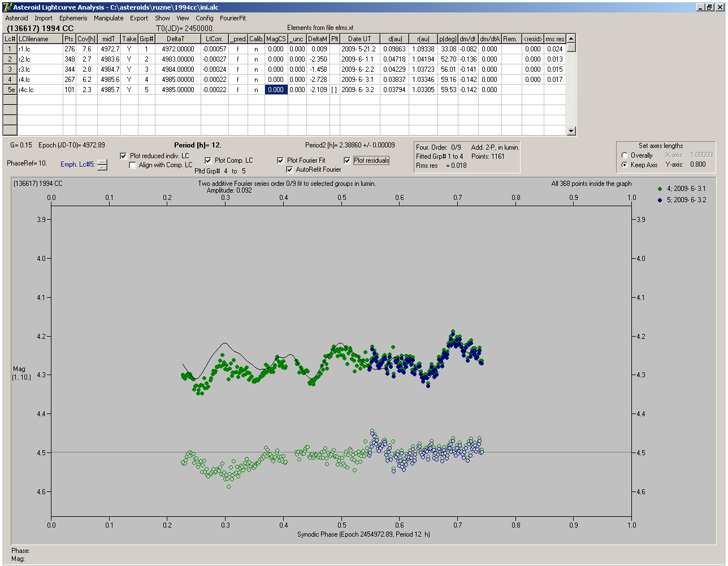Open the Import menu

tap(44, 18)
